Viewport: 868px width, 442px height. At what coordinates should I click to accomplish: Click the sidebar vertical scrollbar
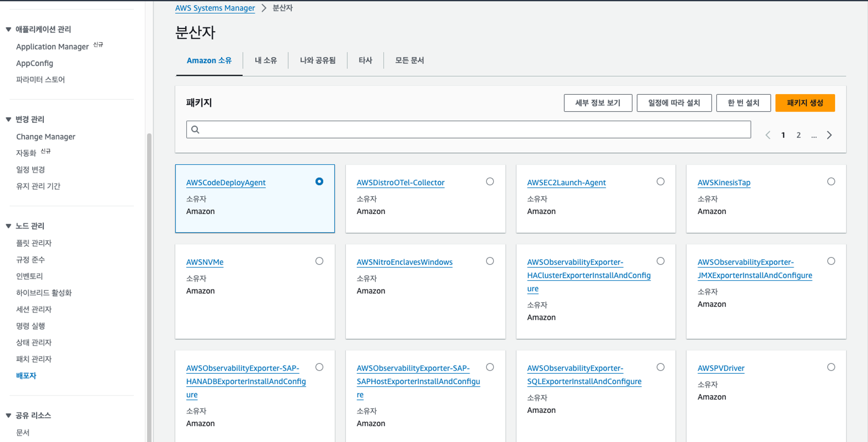[149, 287]
